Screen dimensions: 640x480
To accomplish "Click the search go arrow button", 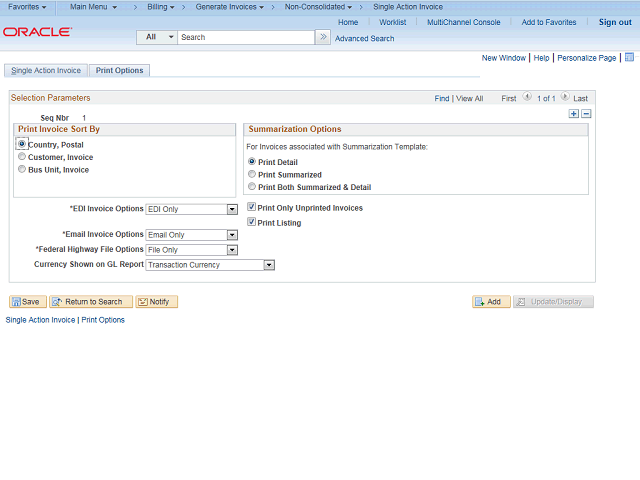I will click(323, 37).
